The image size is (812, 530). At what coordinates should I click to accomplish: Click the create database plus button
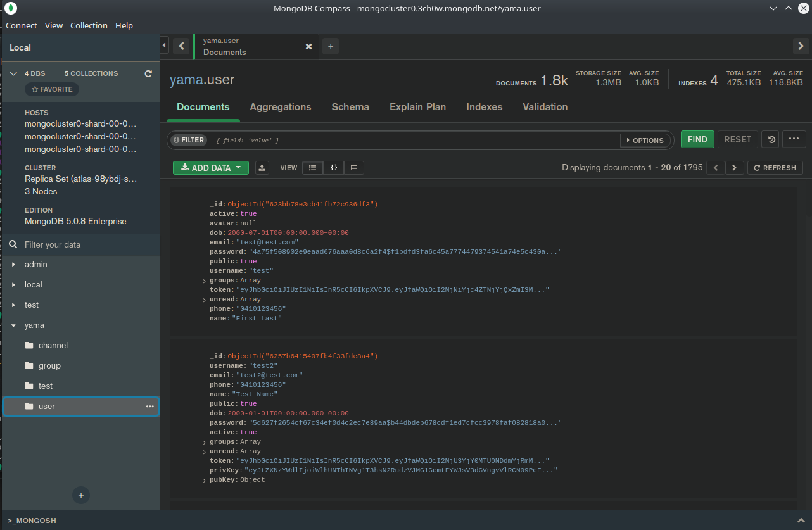click(81, 495)
